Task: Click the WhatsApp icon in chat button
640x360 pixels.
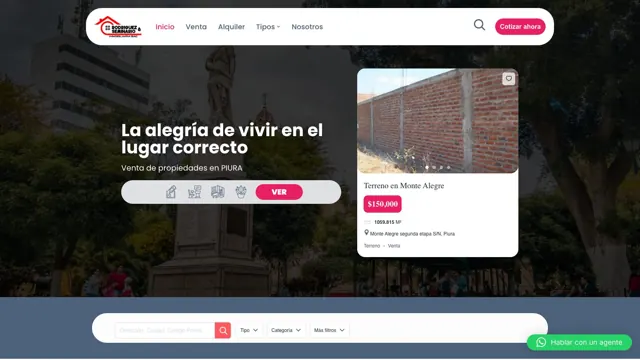Action: 541,342
